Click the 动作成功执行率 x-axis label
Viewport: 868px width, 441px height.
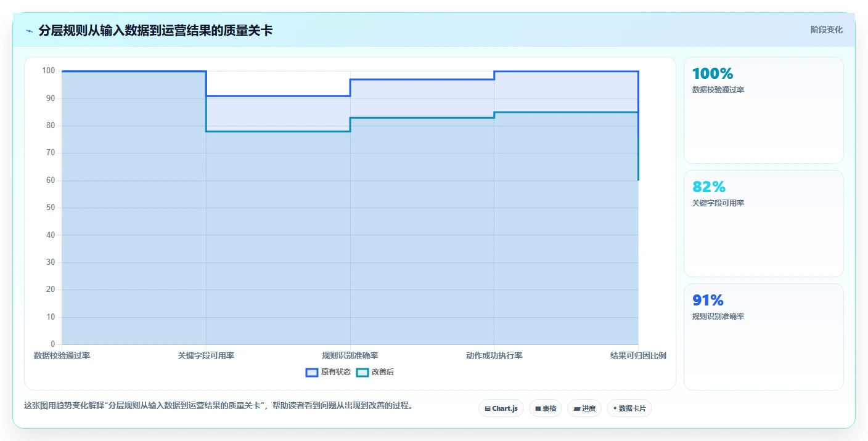(494, 355)
